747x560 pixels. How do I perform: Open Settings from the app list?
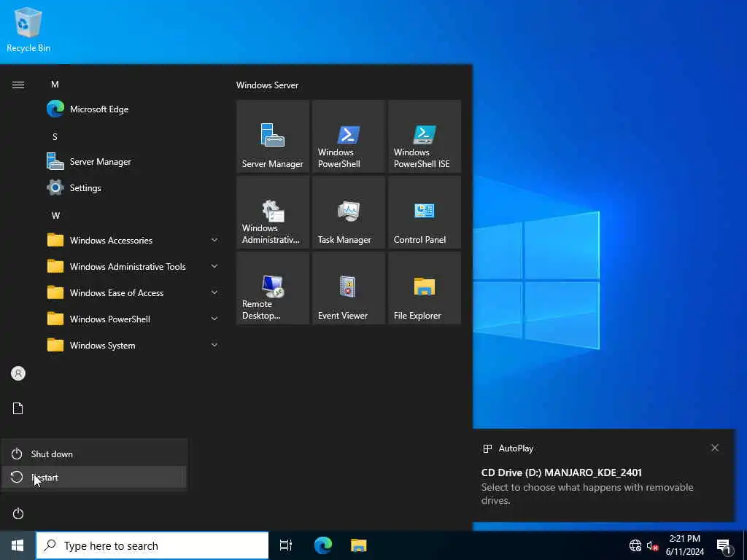[133, 187]
